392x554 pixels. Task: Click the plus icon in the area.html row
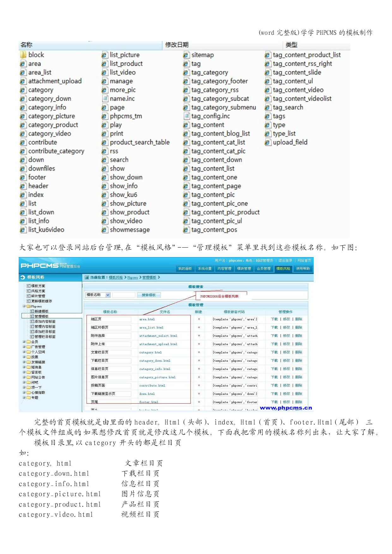[x=199, y=319]
